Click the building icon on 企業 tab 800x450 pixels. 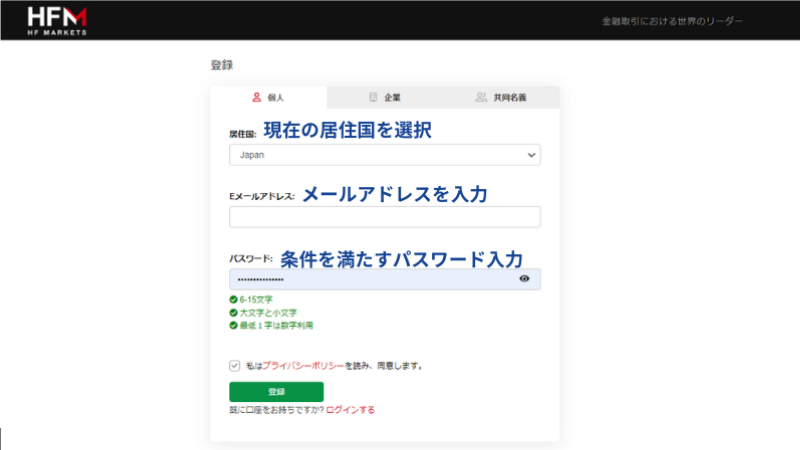coord(373,98)
